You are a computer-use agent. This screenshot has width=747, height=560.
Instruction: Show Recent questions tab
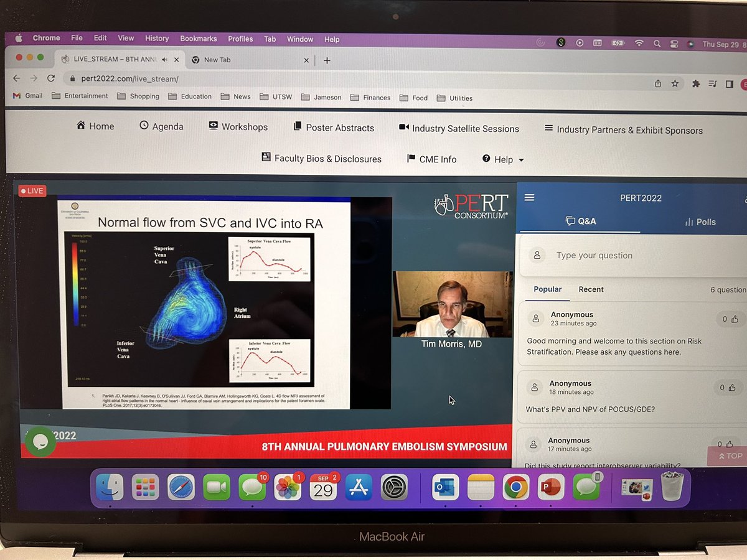pos(591,289)
